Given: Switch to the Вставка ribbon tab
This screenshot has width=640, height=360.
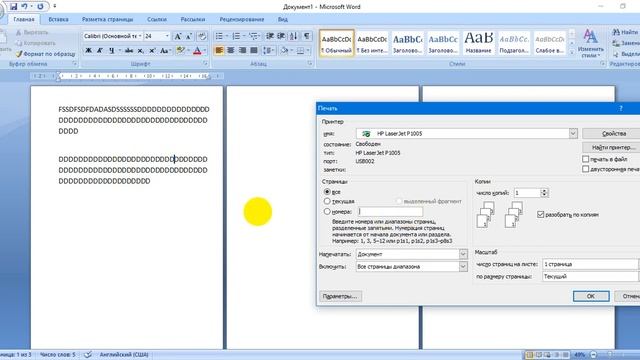Looking at the screenshot, I should pos(58,19).
